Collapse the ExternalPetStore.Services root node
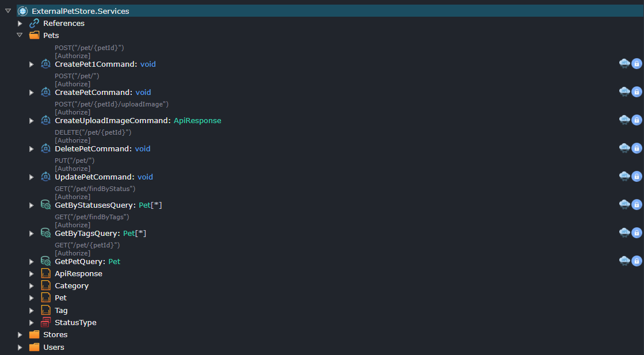Image resolution: width=644 pixels, height=355 pixels. click(8, 11)
